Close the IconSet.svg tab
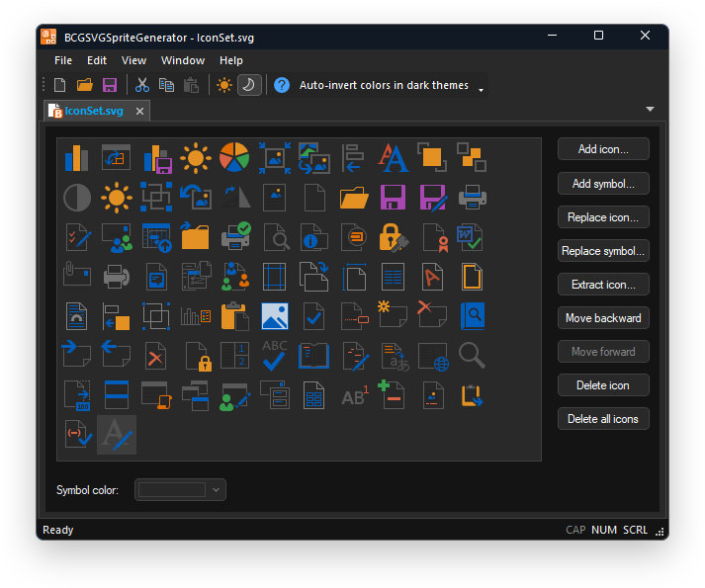The image size is (705, 588). click(139, 111)
